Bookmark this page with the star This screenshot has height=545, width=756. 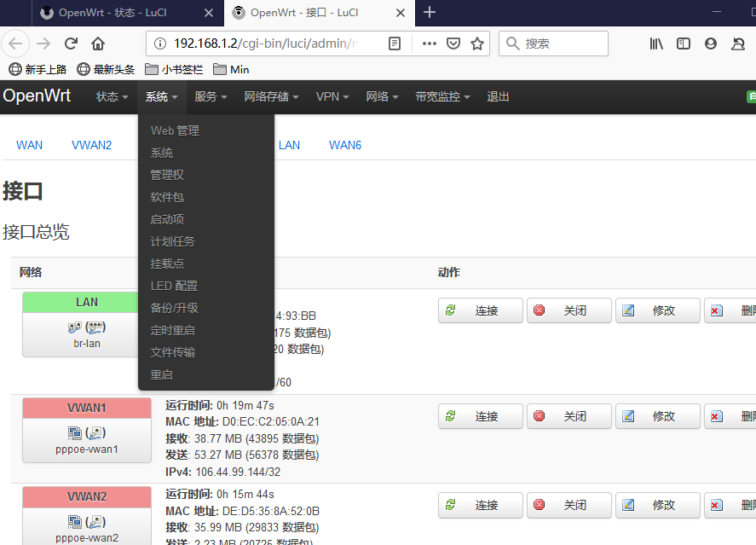pyautogui.click(x=477, y=43)
